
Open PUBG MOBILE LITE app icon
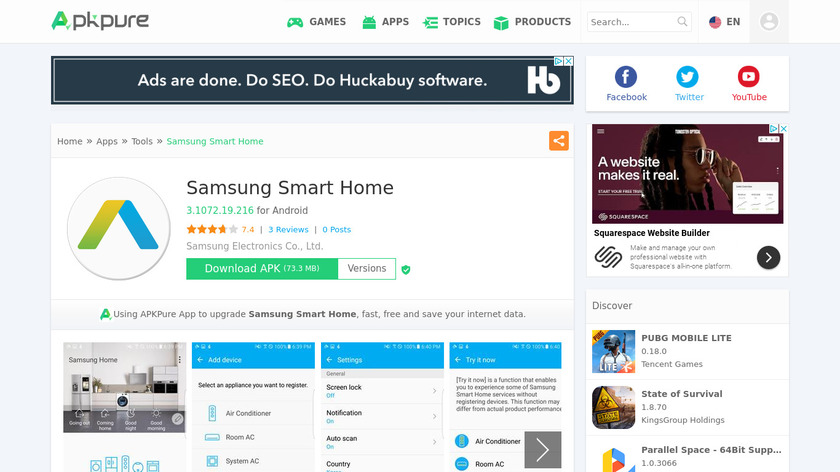pyautogui.click(x=613, y=351)
